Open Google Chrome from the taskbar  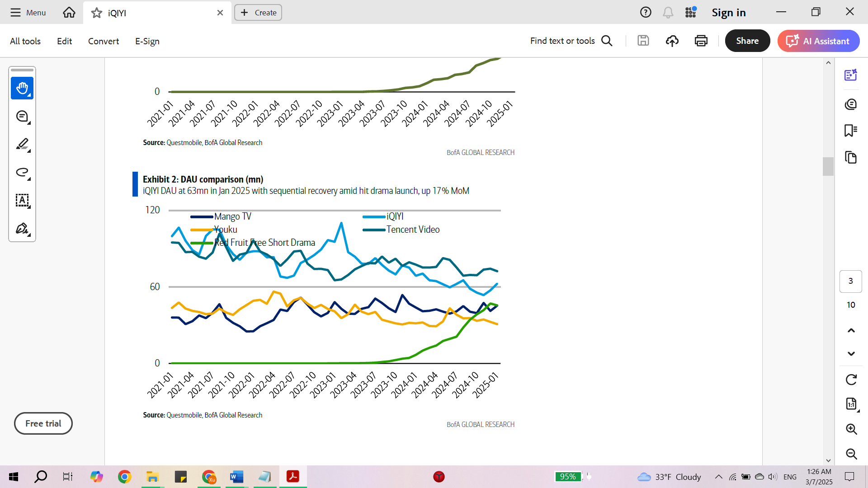(x=125, y=477)
